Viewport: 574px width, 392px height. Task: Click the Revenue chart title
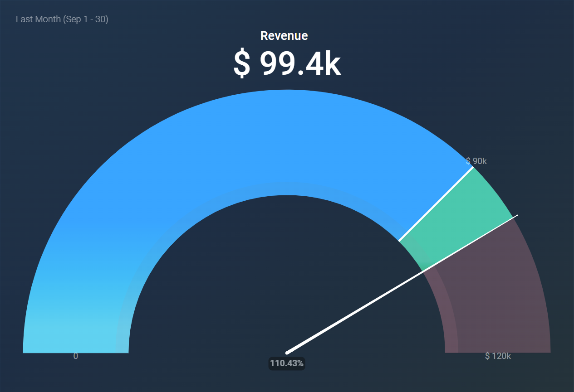tap(284, 35)
